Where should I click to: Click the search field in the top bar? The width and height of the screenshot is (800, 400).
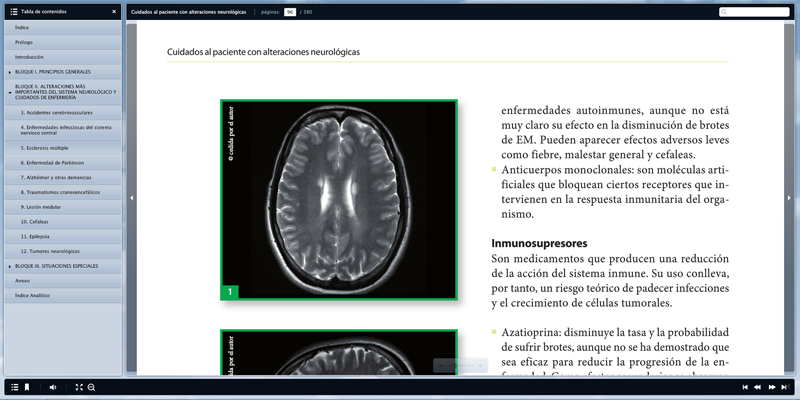754,12
